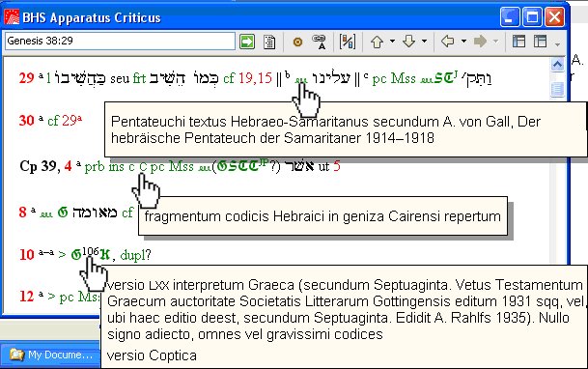Screen dimensions: 588x369
Task: Click the 'seu' text in verse 29
Action: [x=120, y=79]
